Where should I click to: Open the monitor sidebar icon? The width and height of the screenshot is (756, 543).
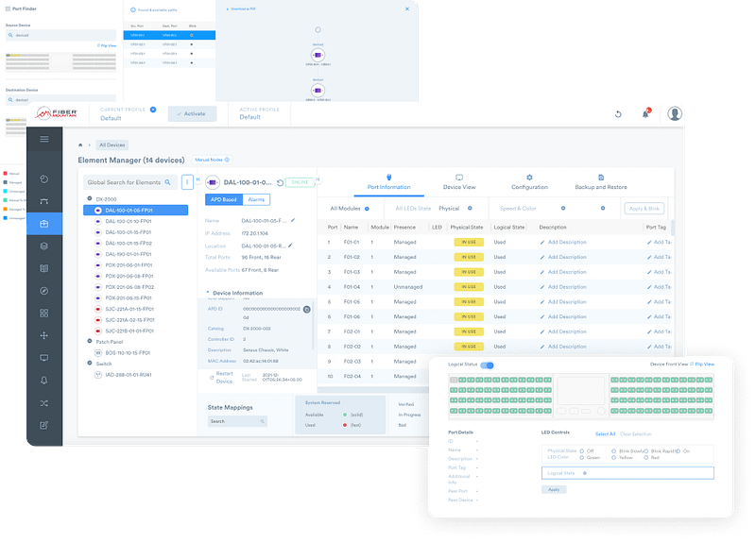click(x=43, y=358)
